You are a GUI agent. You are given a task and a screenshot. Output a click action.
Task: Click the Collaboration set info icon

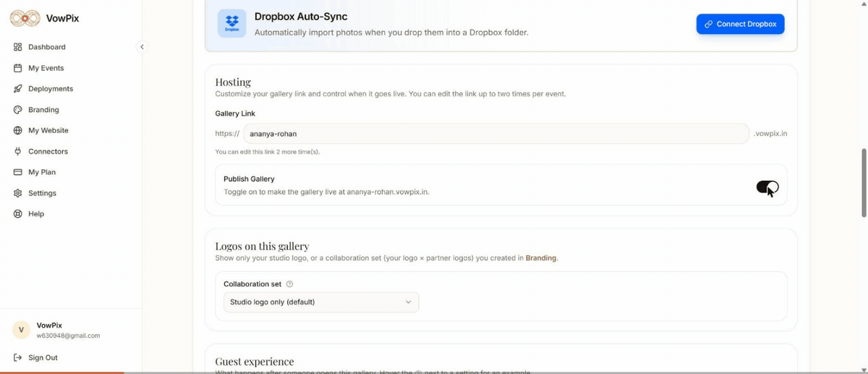[x=289, y=284]
